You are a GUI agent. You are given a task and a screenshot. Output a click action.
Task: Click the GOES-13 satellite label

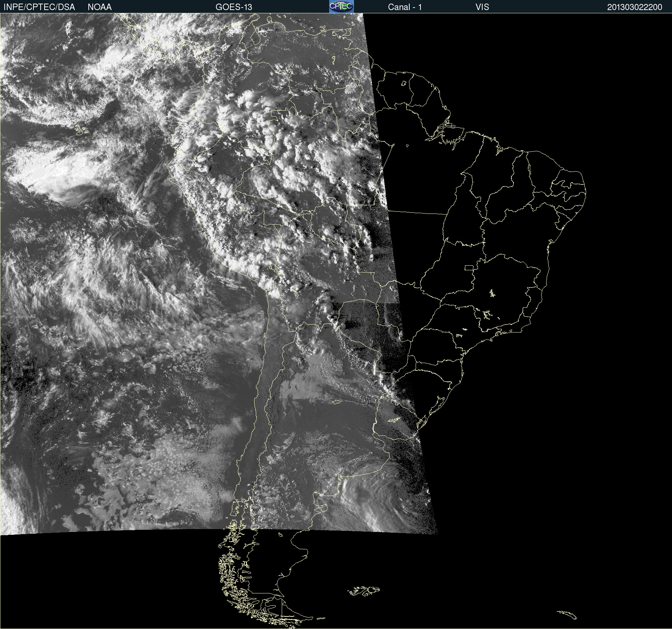pos(234,7)
